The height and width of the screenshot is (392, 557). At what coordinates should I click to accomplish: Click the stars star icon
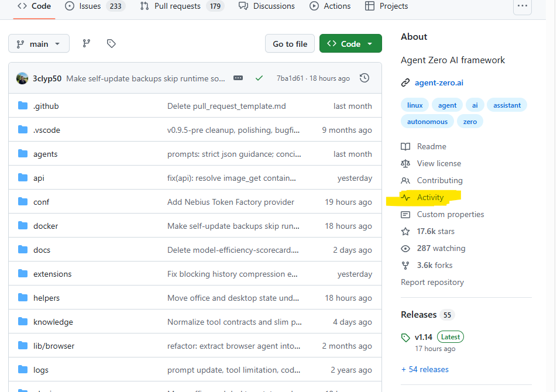(405, 232)
